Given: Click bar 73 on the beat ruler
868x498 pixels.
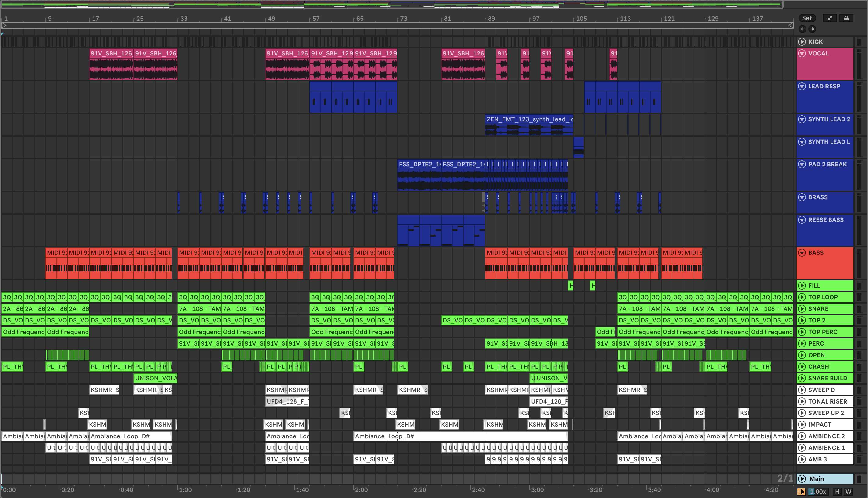Looking at the screenshot, I should click(404, 19).
